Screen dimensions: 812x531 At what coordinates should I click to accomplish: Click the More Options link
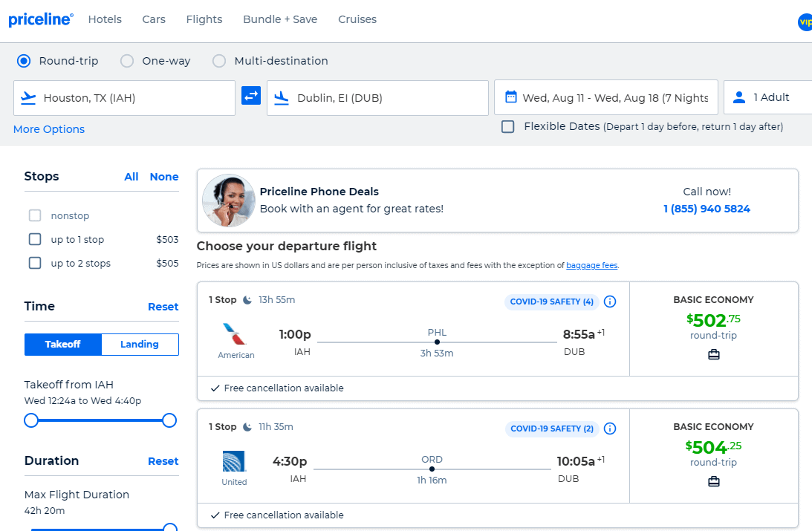tap(48, 128)
